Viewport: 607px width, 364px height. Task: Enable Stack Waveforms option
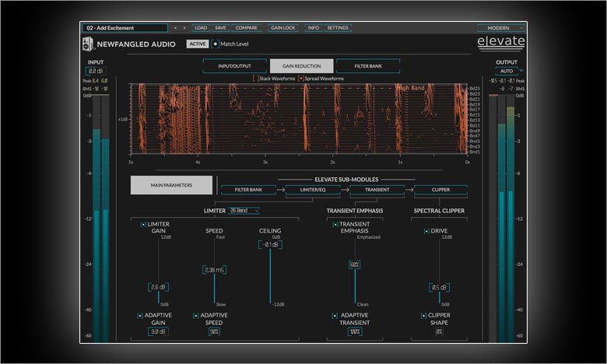pos(255,79)
